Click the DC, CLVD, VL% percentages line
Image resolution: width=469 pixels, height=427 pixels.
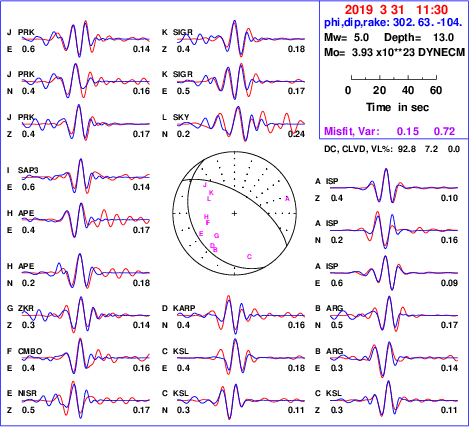point(392,149)
